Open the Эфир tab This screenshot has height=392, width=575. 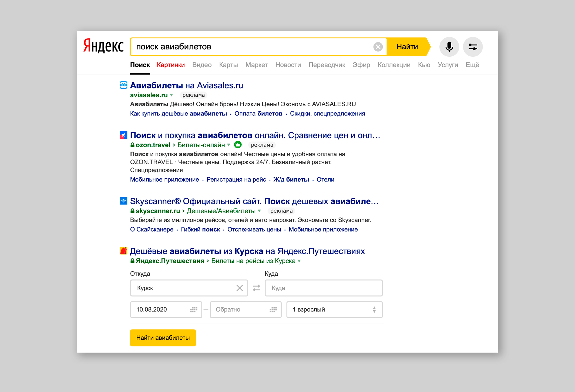[361, 65]
